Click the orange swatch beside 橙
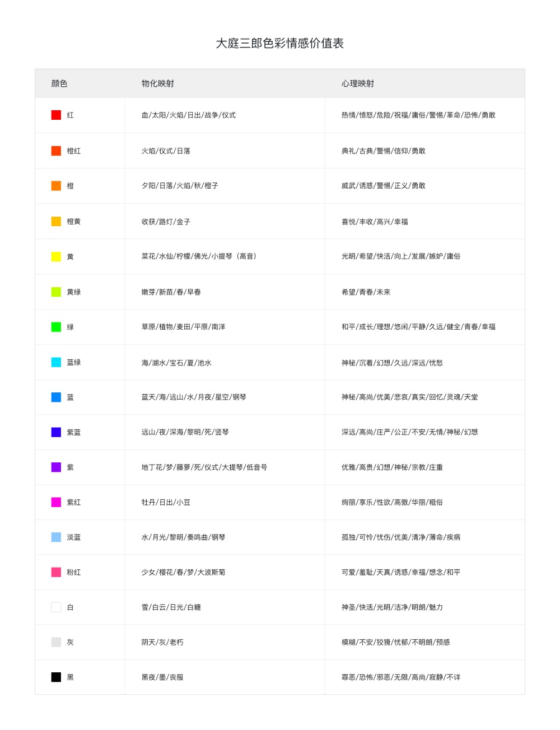The image size is (560, 730). click(56, 186)
